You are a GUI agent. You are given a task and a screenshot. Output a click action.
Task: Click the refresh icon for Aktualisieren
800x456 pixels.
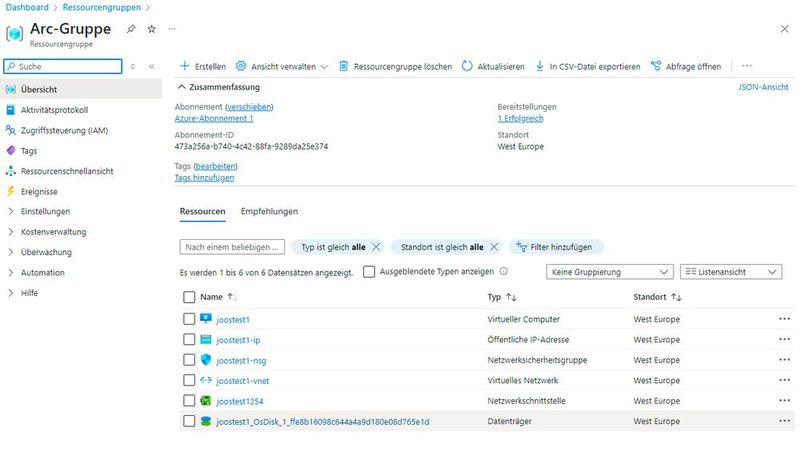coord(467,66)
